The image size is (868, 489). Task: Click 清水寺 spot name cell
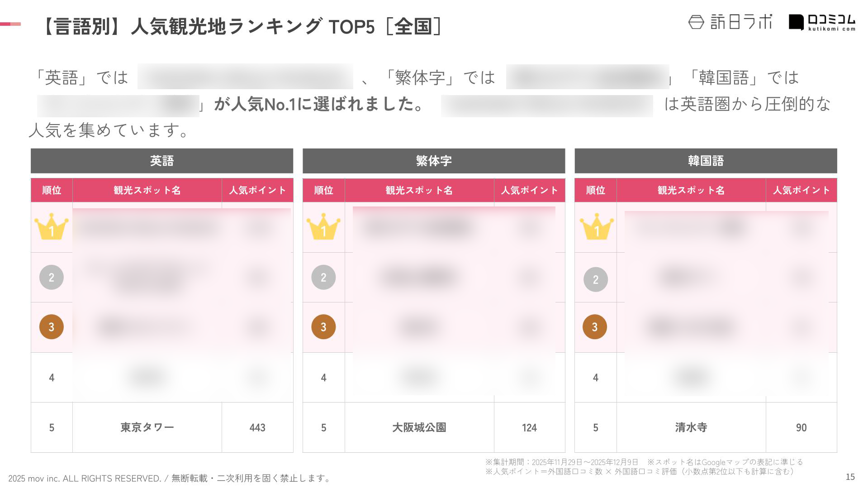[x=691, y=427]
